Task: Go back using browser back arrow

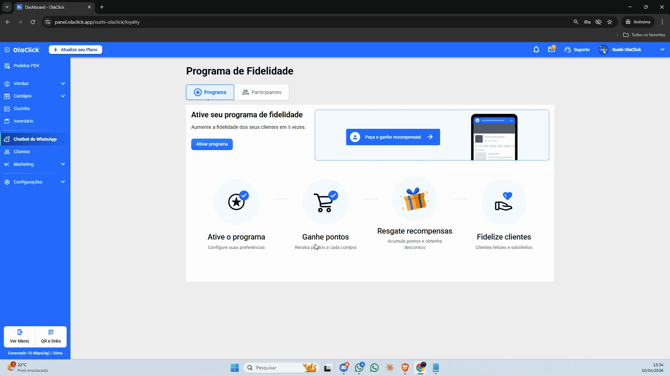Action: point(8,22)
